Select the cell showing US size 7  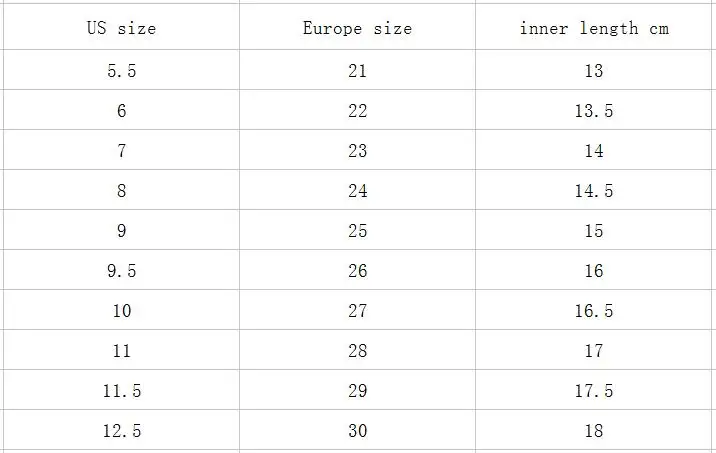[121, 150]
